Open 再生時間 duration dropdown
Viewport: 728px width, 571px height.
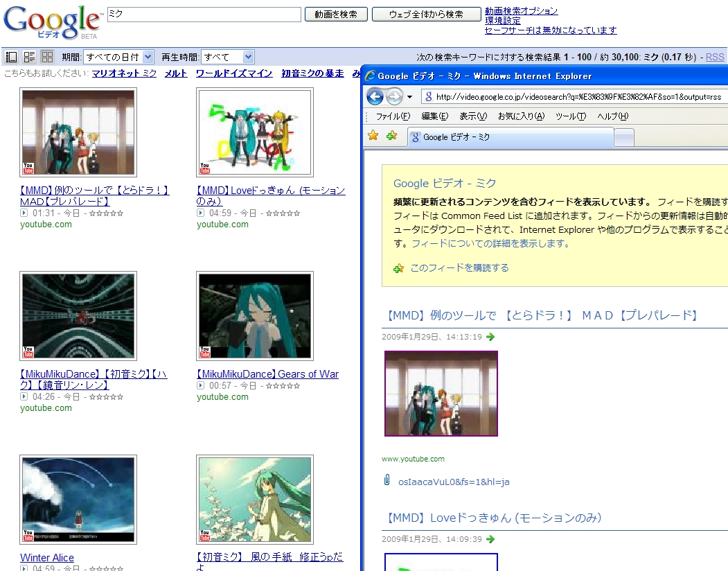coord(228,57)
